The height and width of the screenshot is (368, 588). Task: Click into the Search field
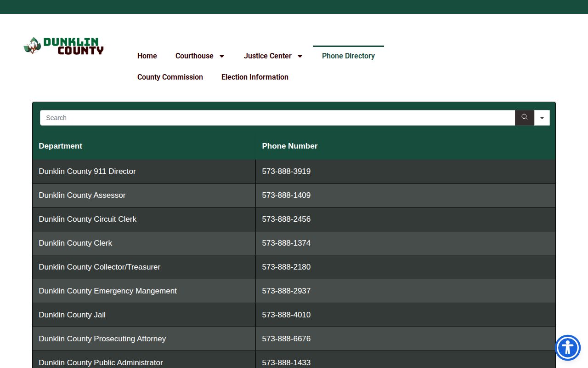[277, 118]
